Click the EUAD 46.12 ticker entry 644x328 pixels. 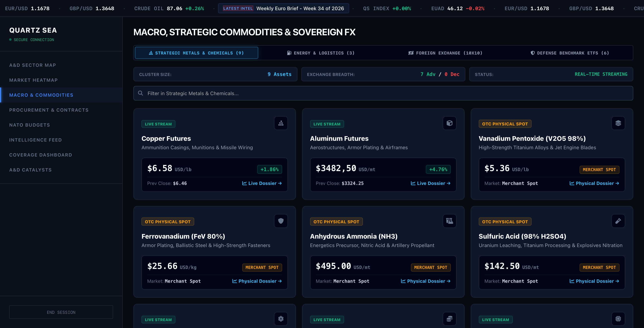[458, 8]
